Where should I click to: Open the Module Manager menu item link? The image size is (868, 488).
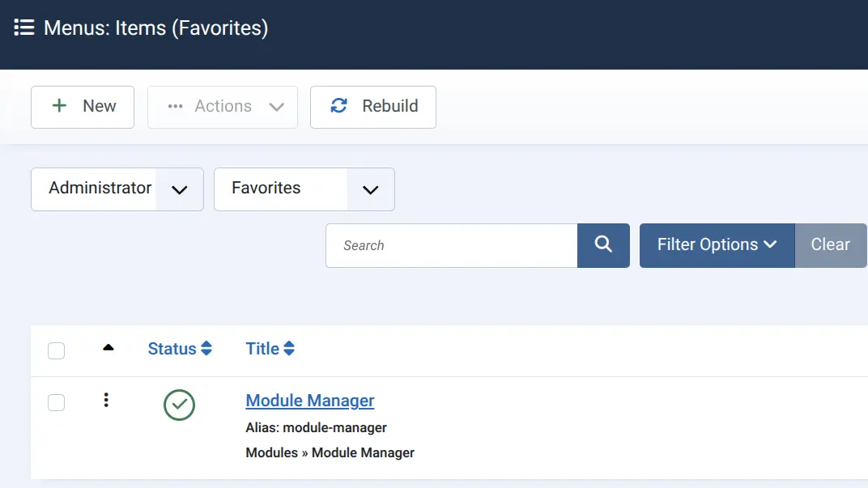[x=309, y=400]
